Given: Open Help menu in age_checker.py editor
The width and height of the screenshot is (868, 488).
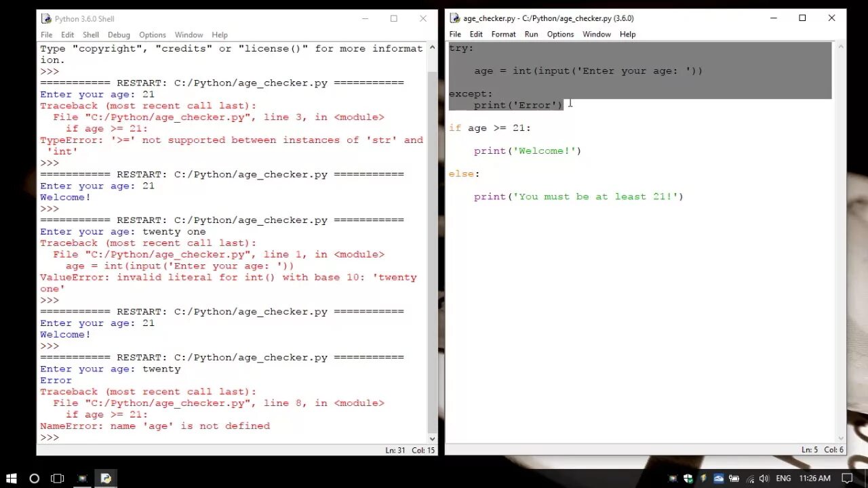Looking at the screenshot, I should 628,34.
